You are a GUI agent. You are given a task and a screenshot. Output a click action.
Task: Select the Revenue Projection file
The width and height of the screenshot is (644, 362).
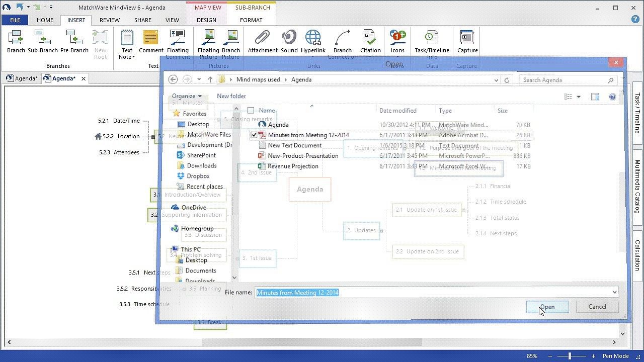pos(293,166)
